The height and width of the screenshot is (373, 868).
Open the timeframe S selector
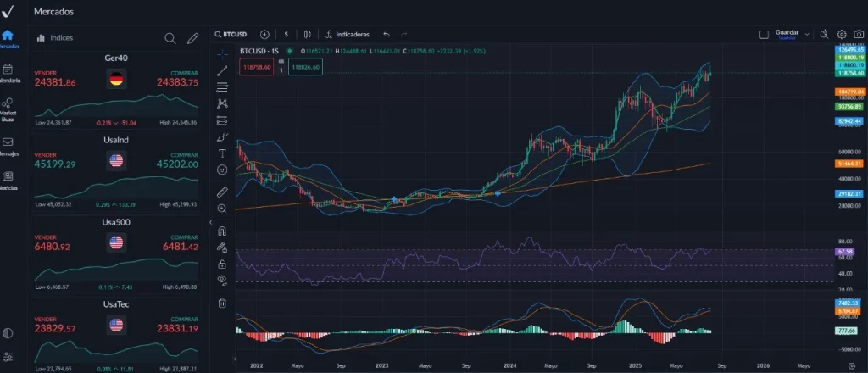[x=287, y=34]
